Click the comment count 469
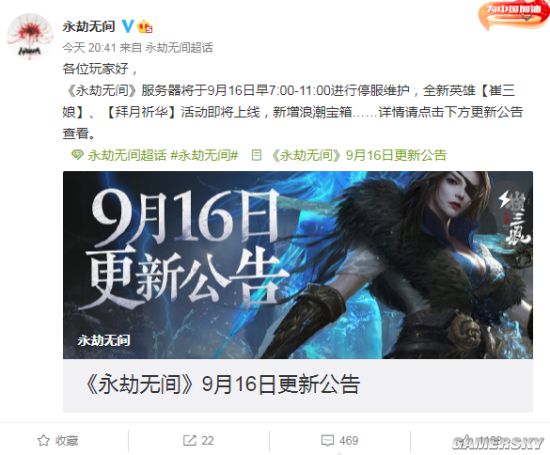 349,441
